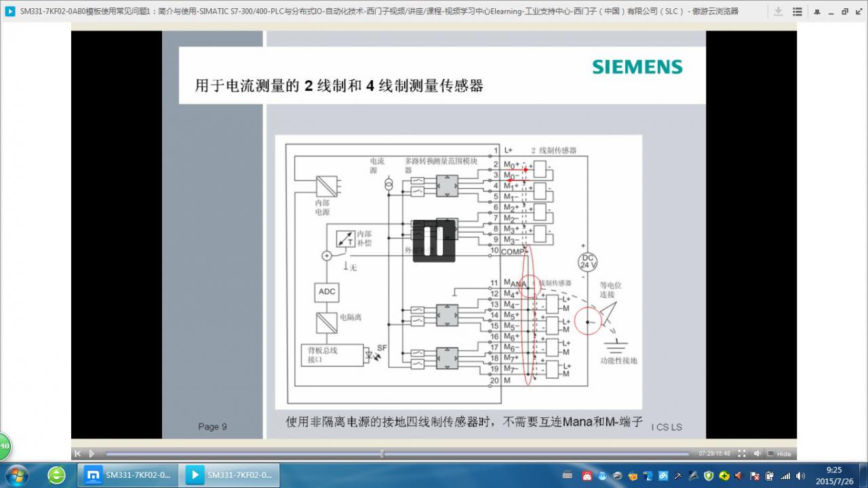
Task: Click the blue play icon beside the window title
Action: pos(10,12)
